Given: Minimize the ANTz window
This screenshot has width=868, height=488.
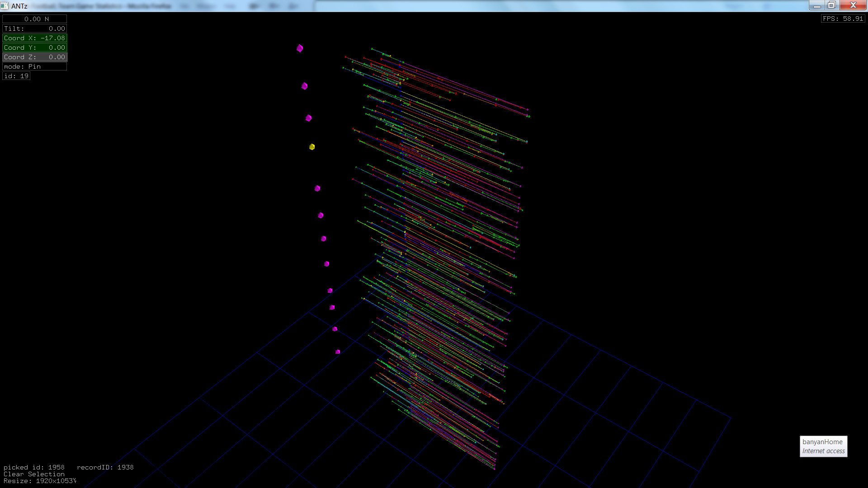Looking at the screenshot, I should (x=816, y=5).
